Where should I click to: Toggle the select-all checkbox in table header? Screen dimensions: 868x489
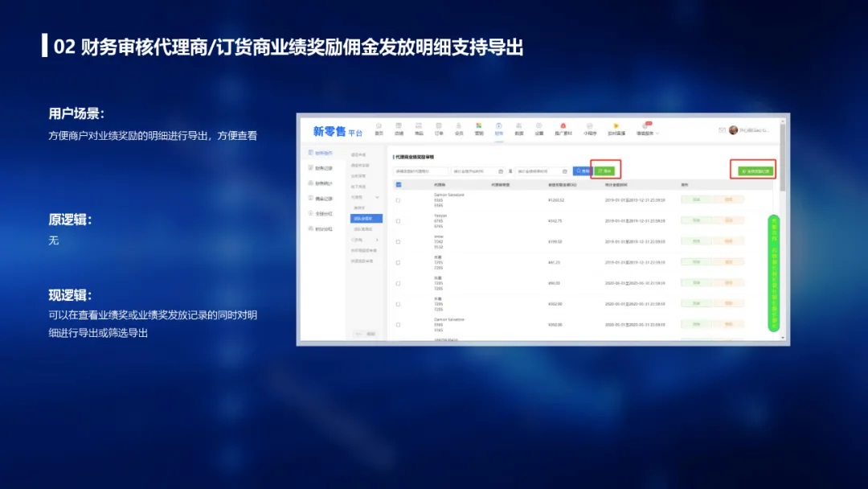399,184
